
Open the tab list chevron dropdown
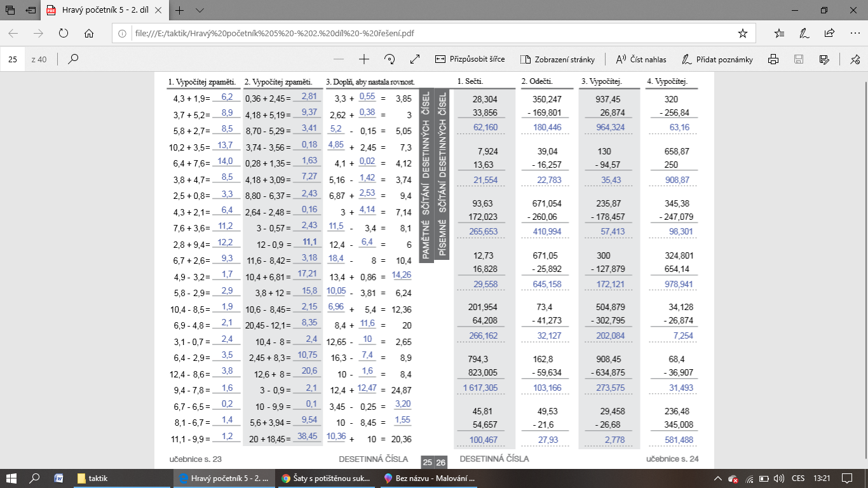(x=200, y=10)
